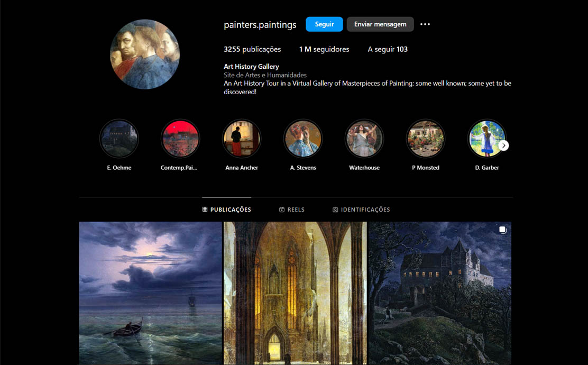The width and height of the screenshot is (588, 365).
Task: Click the Site de Artes e Humanidades category
Action: point(265,75)
